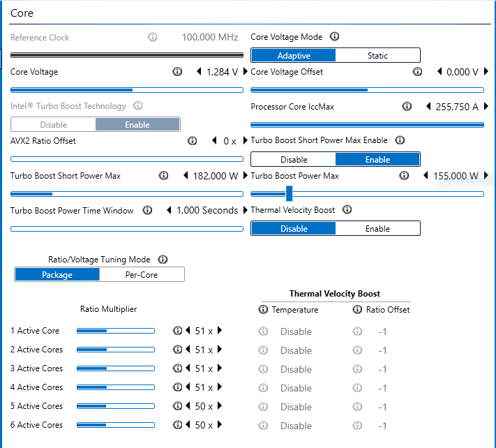Click the 255,750 A value
The height and width of the screenshot is (448, 496).
457,107
